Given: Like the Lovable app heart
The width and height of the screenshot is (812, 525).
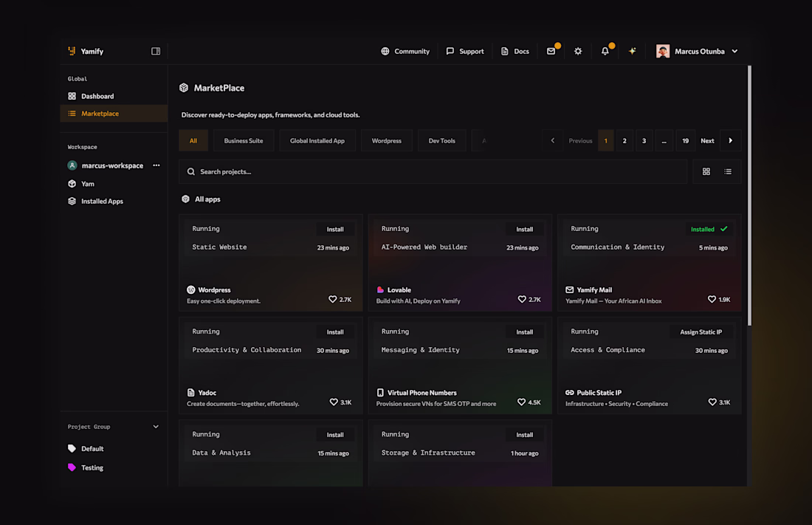Looking at the screenshot, I should [x=522, y=300].
